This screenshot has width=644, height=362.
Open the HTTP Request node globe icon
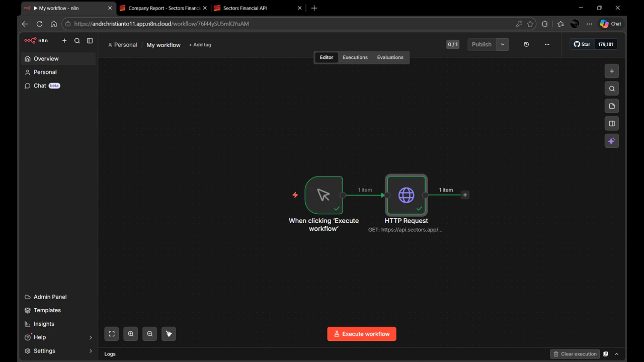406,195
